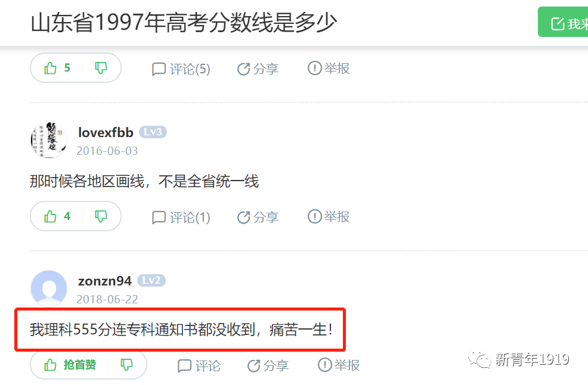This screenshot has width=588, height=385.
Task: Open lovexfbb's profile via the username
Action: pyautogui.click(x=106, y=132)
